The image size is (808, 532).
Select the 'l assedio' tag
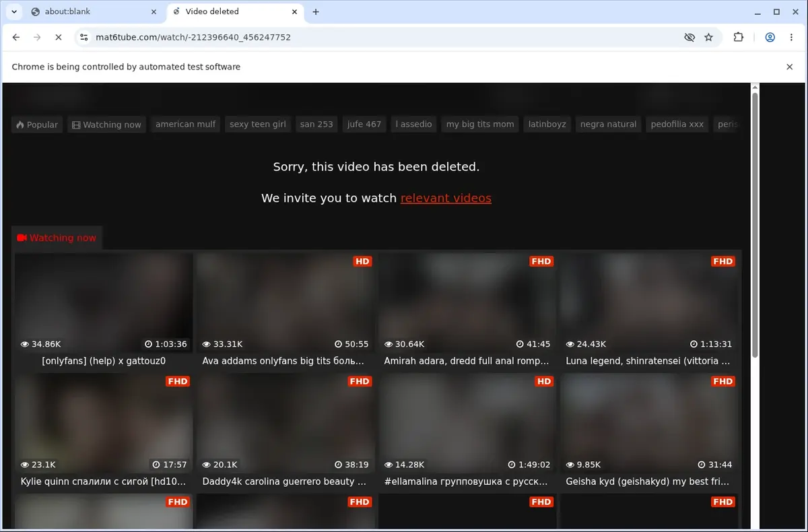coord(414,124)
